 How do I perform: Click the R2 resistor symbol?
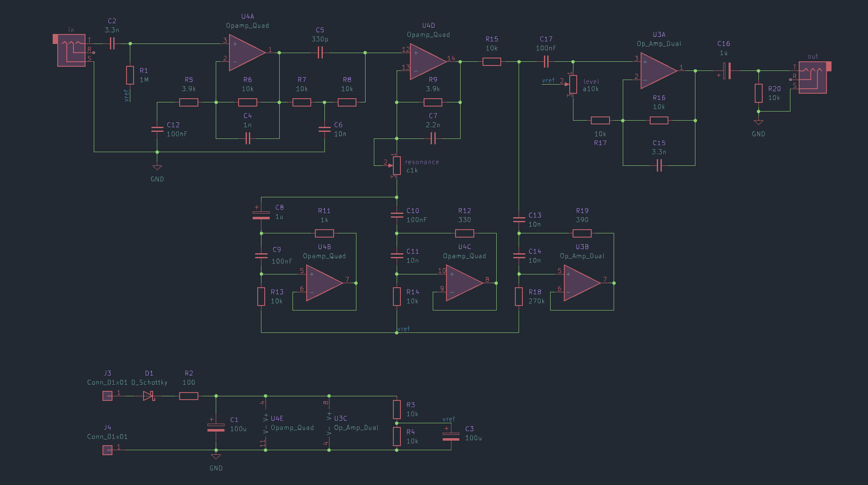[189, 396]
